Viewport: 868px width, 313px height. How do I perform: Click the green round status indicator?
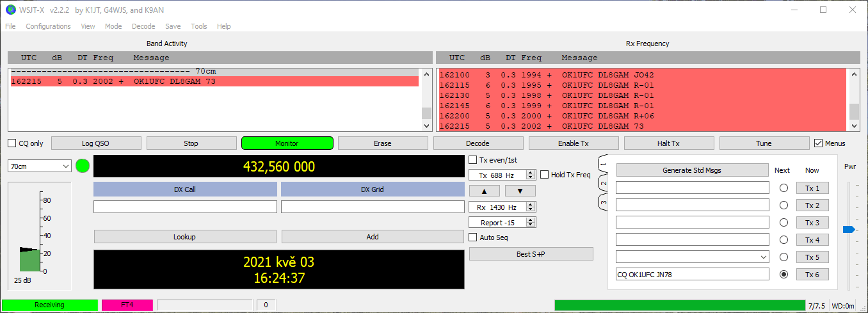(x=82, y=166)
